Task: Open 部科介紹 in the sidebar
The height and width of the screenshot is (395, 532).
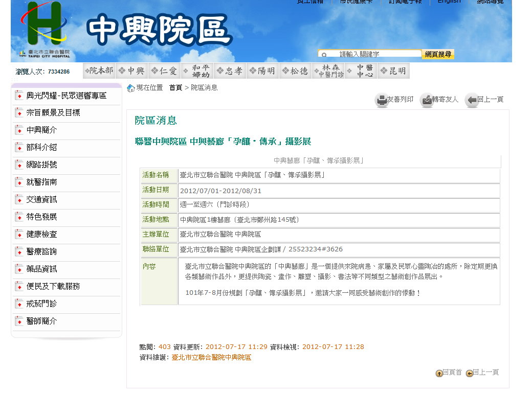Action: (42, 148)
